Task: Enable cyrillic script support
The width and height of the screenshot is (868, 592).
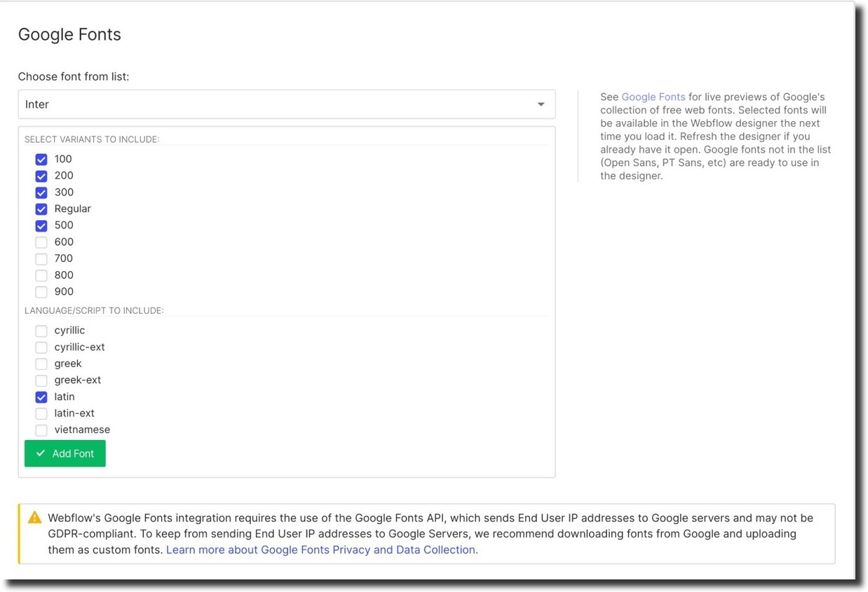Action: (41, 330)
